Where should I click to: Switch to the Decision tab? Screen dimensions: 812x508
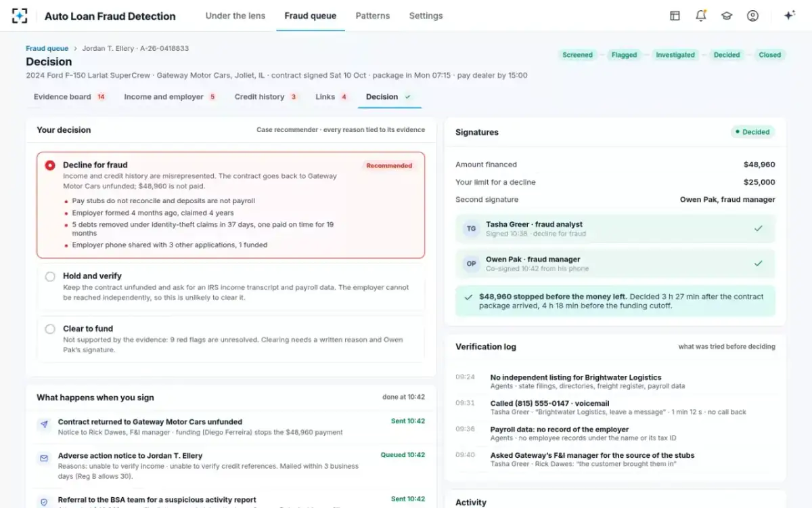[390, 97]
